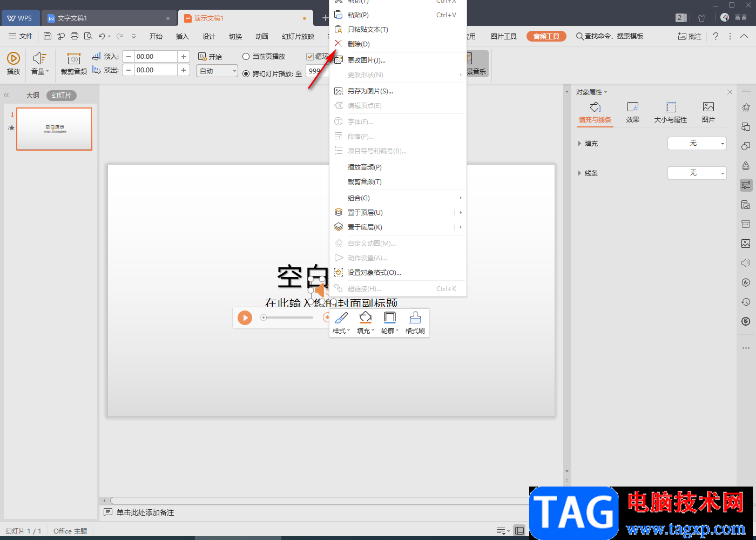Open the Object Properties (对象属性) title dropdown
This screenshot has width=756, height=540.
click(x=592, y=92)
